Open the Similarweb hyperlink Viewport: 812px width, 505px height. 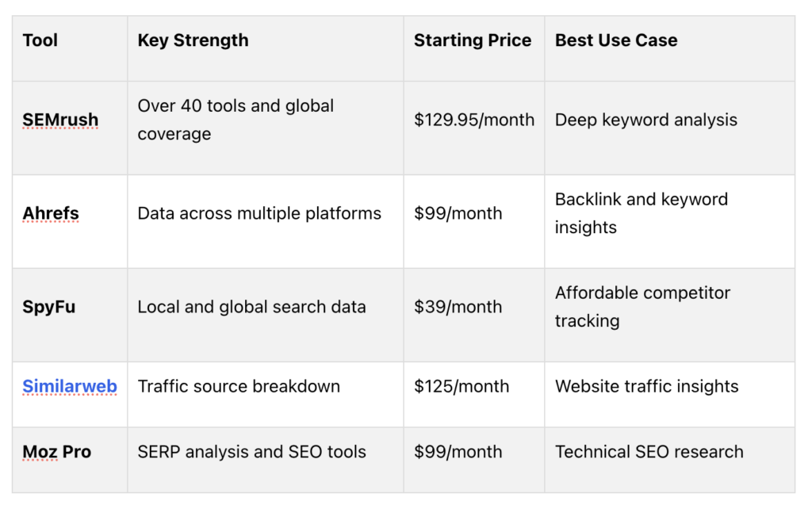(x=70, y=386)
